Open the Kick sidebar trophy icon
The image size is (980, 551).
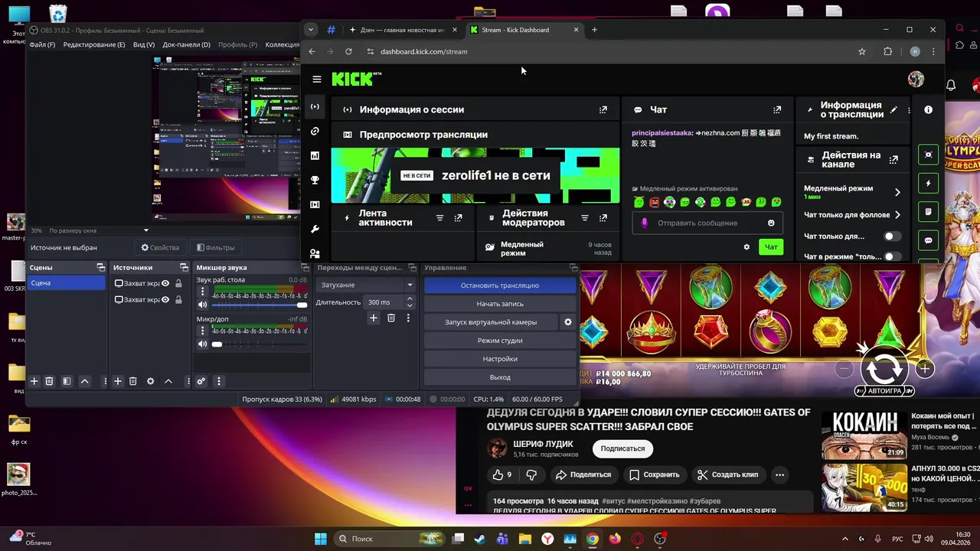coord(315,180)
